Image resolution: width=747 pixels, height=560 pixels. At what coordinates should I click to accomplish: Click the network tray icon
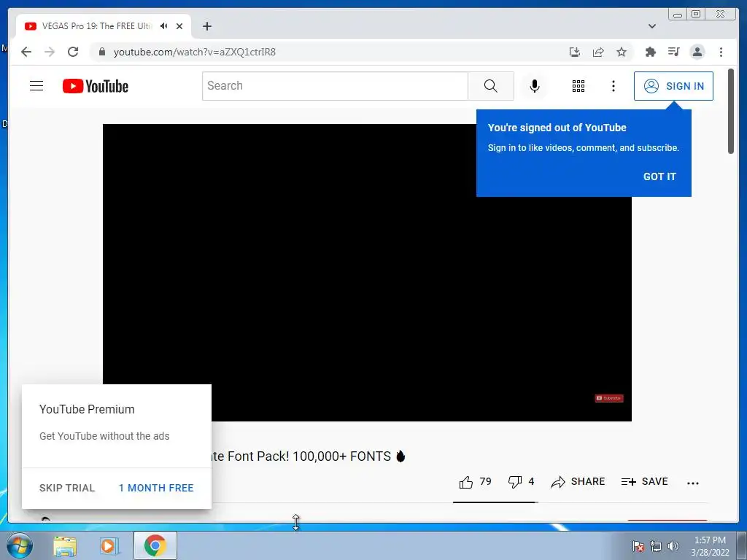656,546
